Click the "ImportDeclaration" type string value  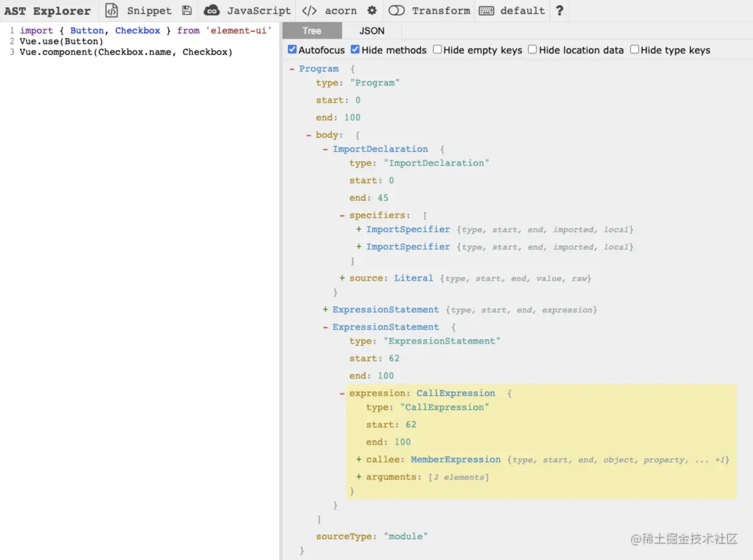click(436, 163)
